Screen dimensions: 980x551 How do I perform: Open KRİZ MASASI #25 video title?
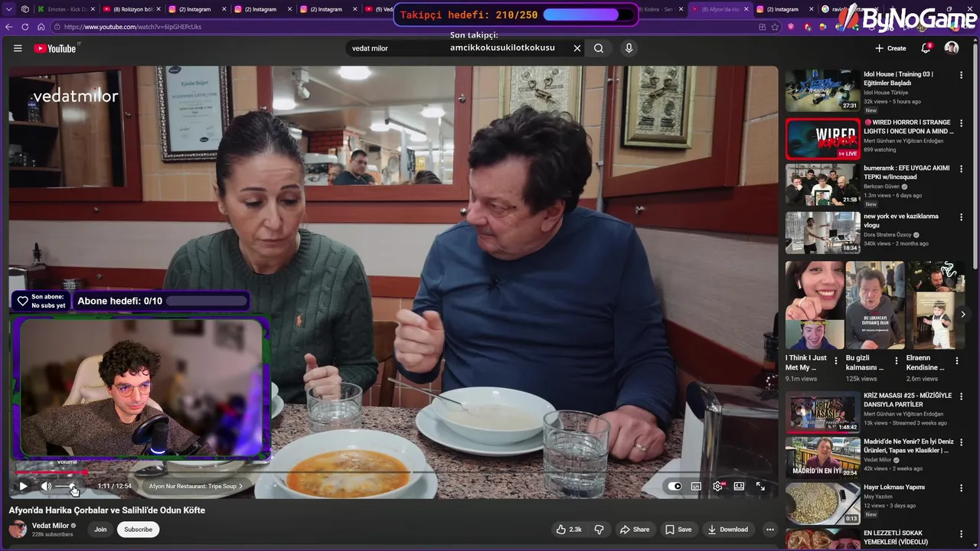(907, 399)
